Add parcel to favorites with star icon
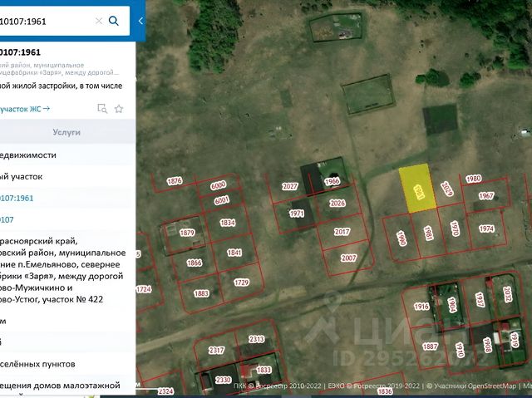This screenshot has height=398, width=532. pos(119,108)
